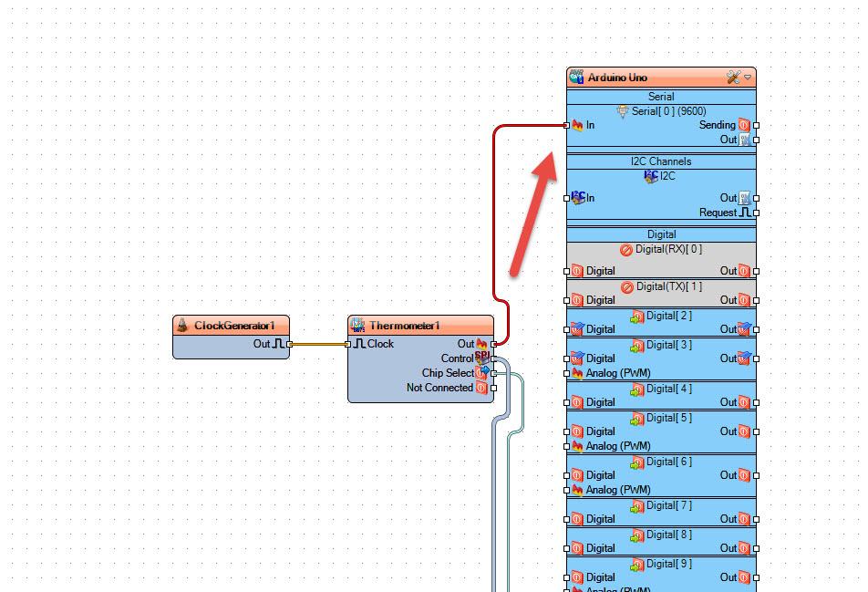Screen dimensions: 868x592
Task: Click the Digital[9] channel header icon
Action: (637, 565)
